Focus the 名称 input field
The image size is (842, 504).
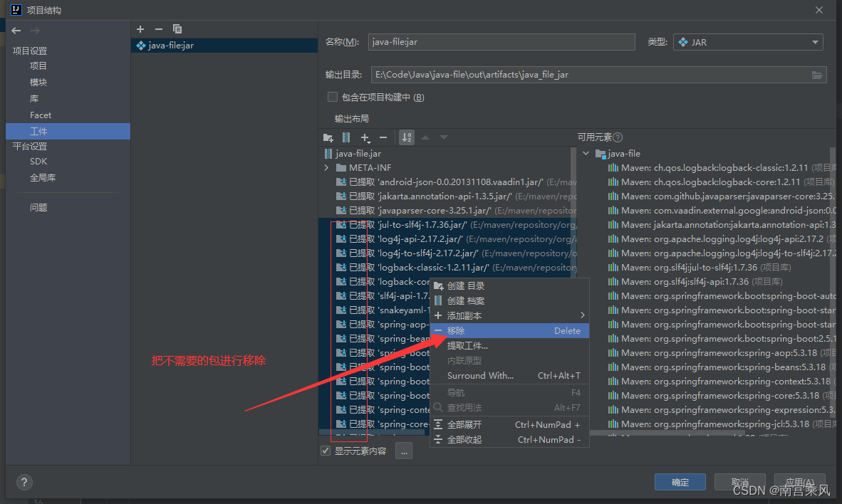pos(501,42)
